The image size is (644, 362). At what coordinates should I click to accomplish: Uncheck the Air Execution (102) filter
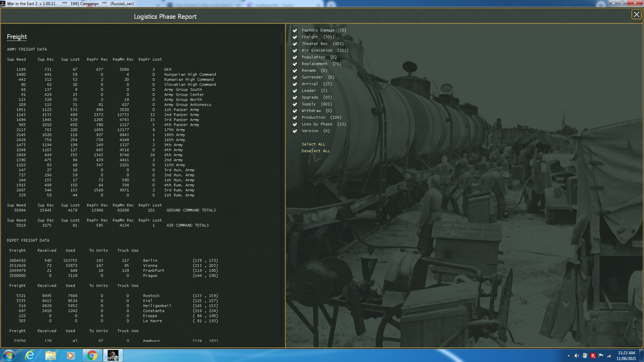pos(295,50)
